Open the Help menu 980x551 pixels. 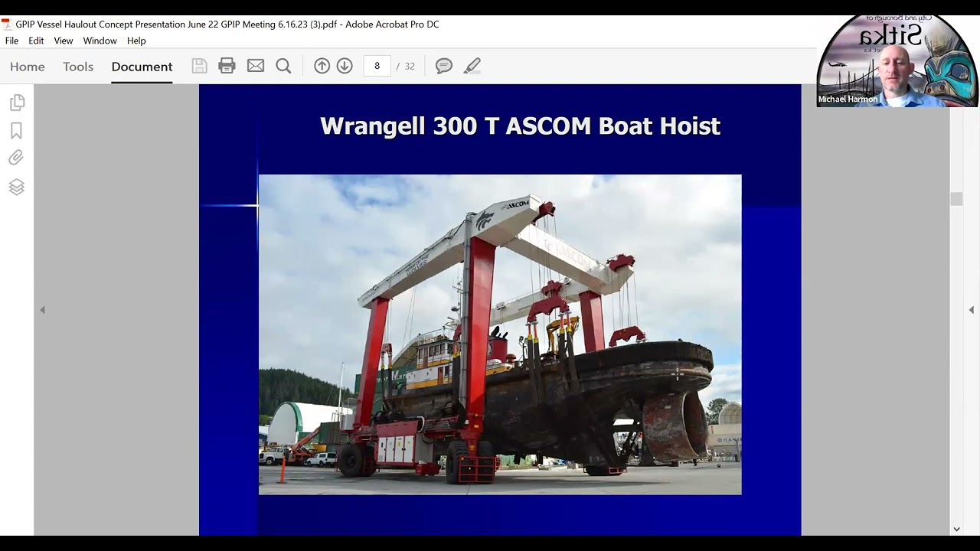[136, 41]
